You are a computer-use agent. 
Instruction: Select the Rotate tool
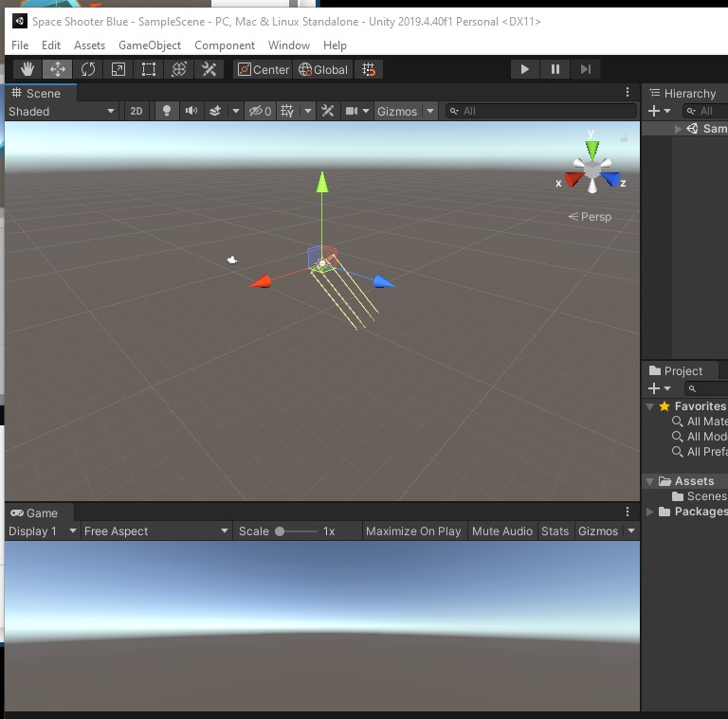tap(88, 69)
